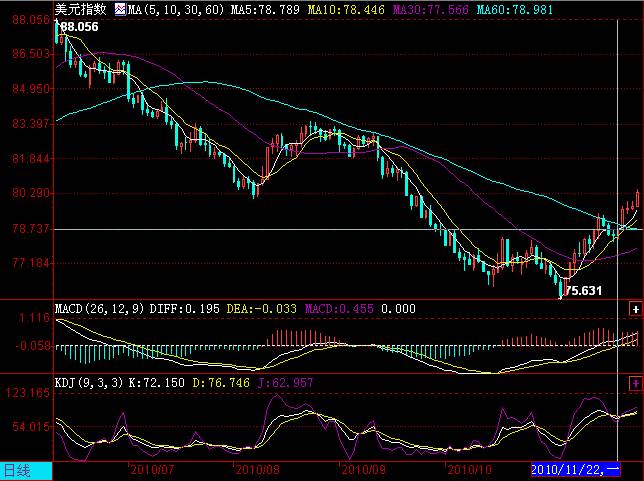Click the MA(5,10,30,60) indicator label

click(176, 9)
